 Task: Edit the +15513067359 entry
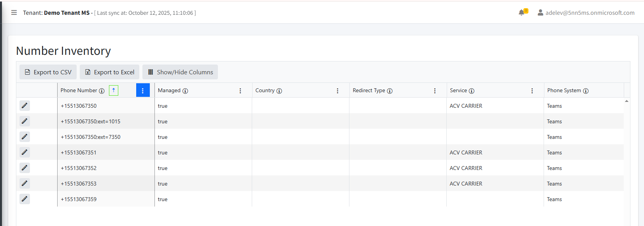(x=25, y=199)
